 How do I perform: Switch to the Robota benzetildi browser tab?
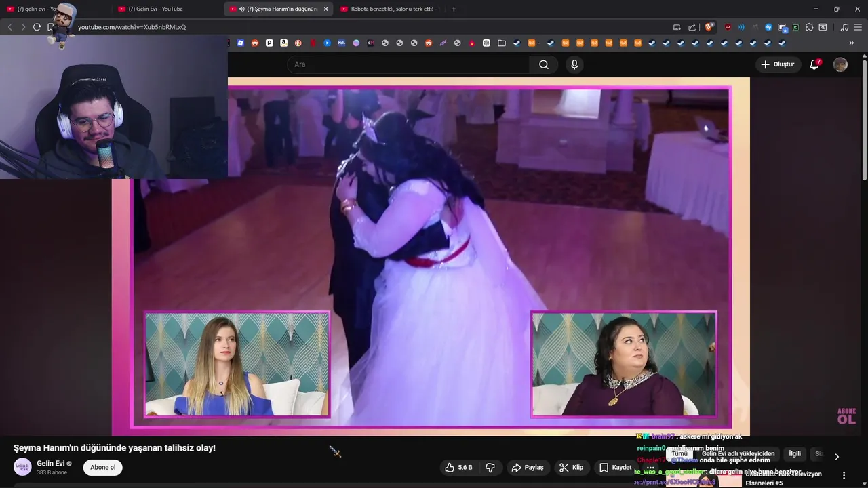pyautogui.click(x=390, y=9)
